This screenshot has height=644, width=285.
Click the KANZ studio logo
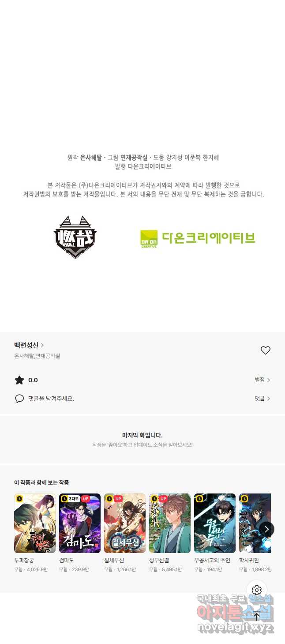pos(75,237)
